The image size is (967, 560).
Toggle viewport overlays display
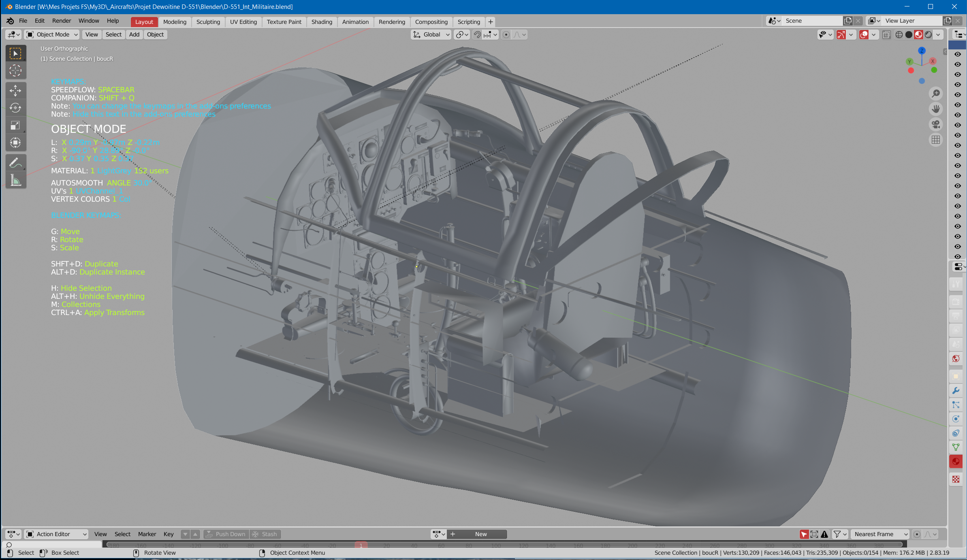864,35
